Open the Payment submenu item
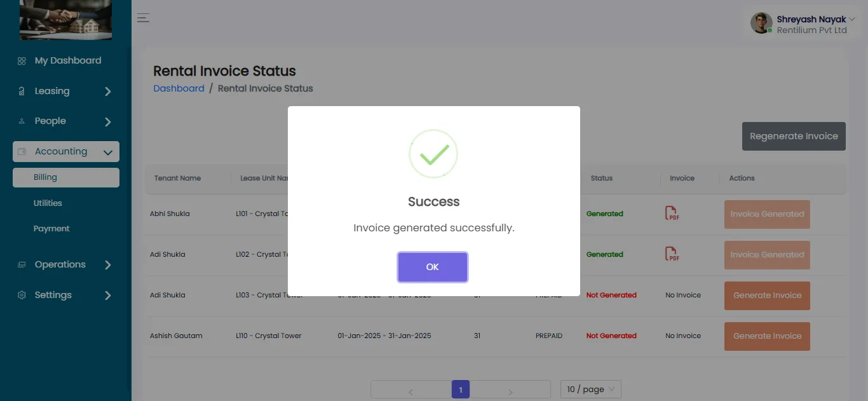 (x=51, y=229)
